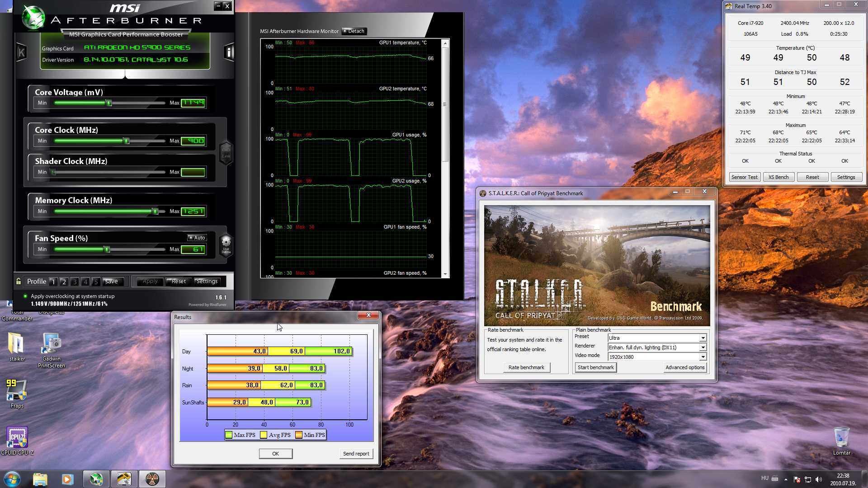This screenshot has height=488, width=868.
Task: Click the volume speaker tray icon
Action: tap(819, 479)
